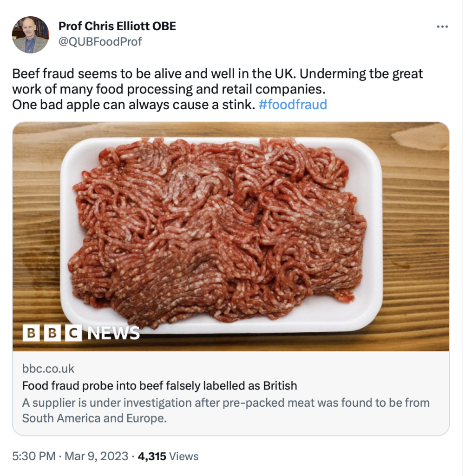
Task: Open the #foodfraud hashtag
Action: 292,104
